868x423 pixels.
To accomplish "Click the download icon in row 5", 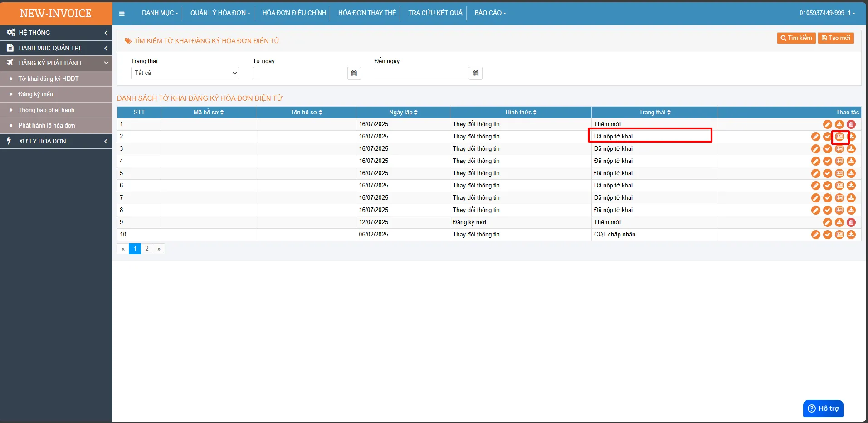I will [x=851, y=173].
